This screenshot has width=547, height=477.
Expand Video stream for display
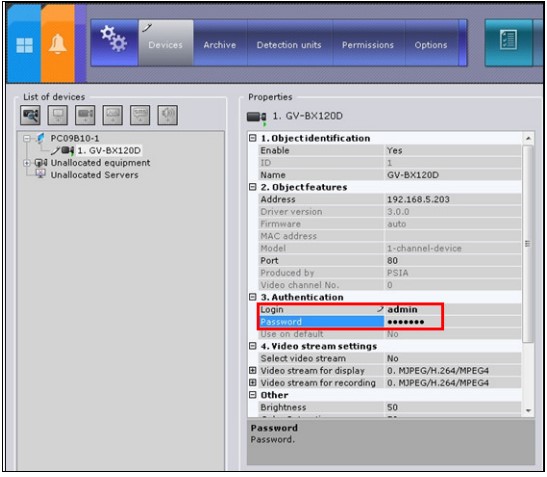(253, 370)
